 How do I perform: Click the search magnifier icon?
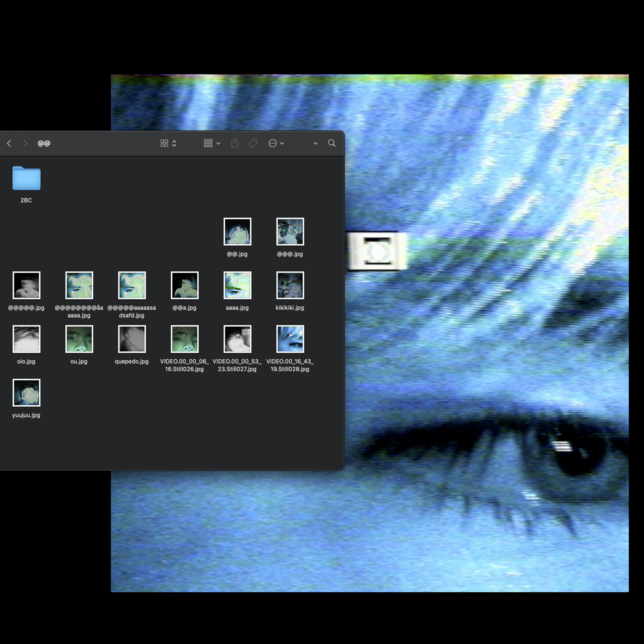click(332, 143)
